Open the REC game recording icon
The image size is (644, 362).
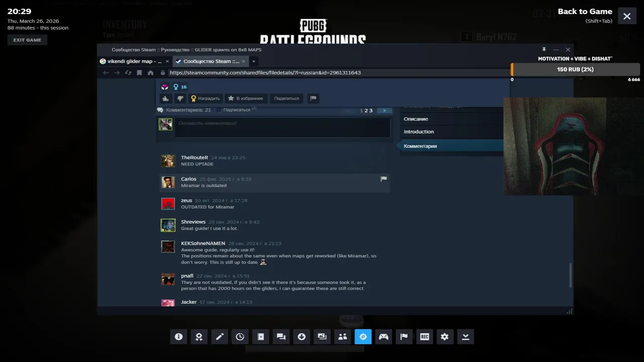425,337
